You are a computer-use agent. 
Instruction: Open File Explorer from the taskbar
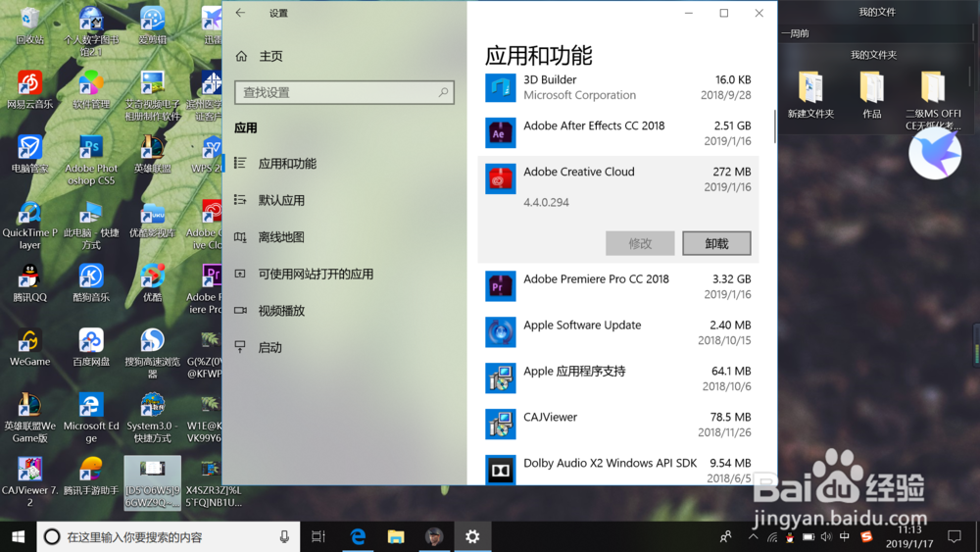point(396,536)
